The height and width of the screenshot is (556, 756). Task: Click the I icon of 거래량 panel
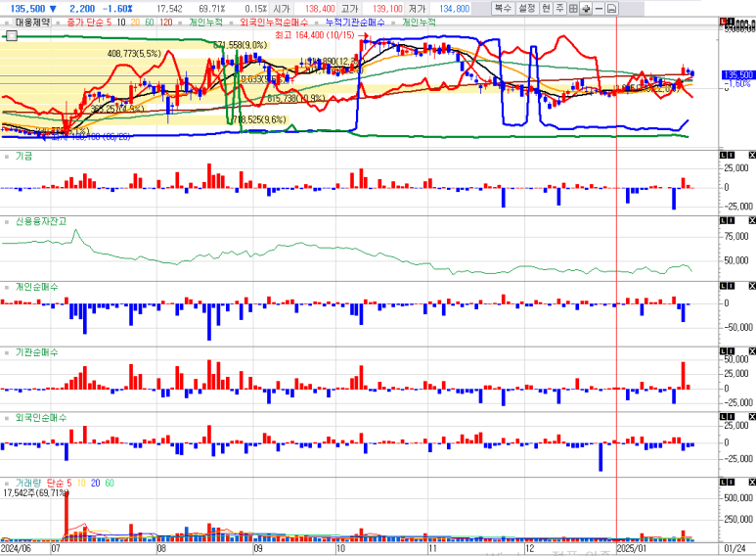731,483
